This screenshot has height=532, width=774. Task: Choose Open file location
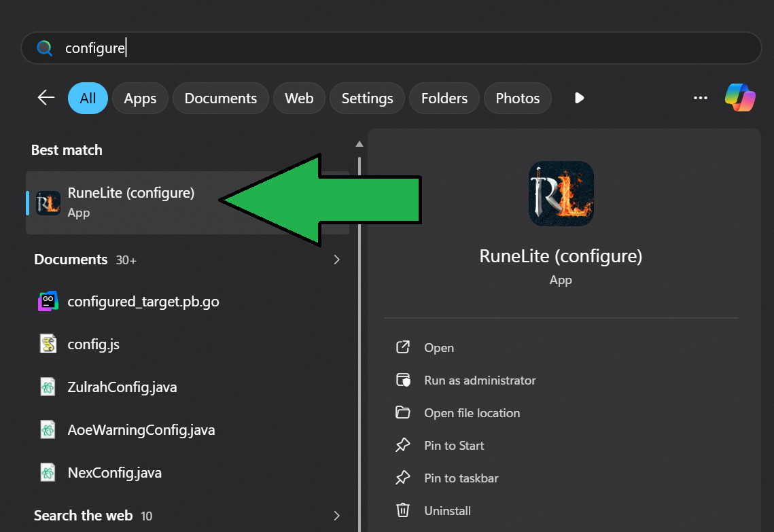[x=472, y=413]
